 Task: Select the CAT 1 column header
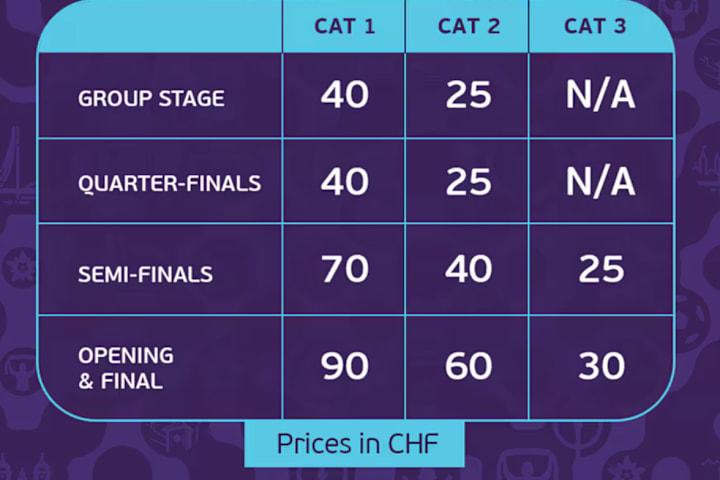pyautogui.click(x=344, y=26)
